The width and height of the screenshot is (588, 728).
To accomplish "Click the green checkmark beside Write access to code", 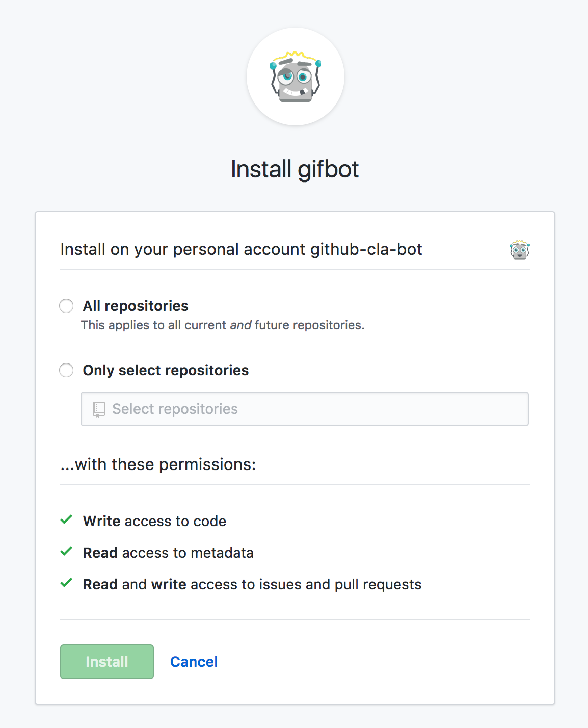I will tap(66, 520).
